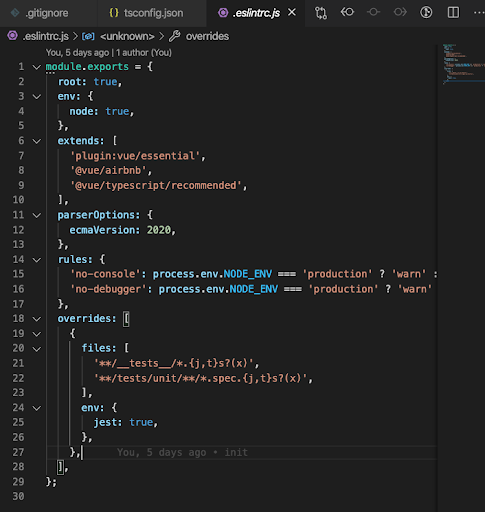
Task: Collapse module.exports block on line 1
Action: (x=37, y=67)
